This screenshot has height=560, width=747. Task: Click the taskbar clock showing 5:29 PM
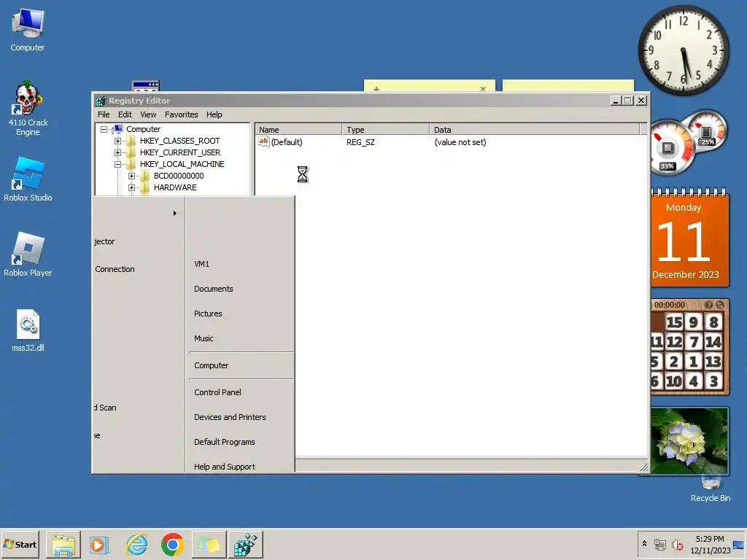[710, 545]
